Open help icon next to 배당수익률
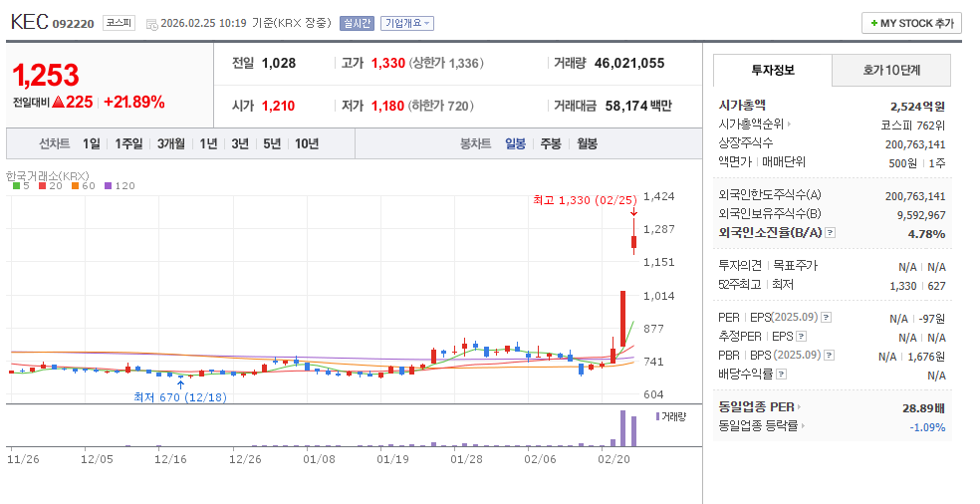 (781, 375)
